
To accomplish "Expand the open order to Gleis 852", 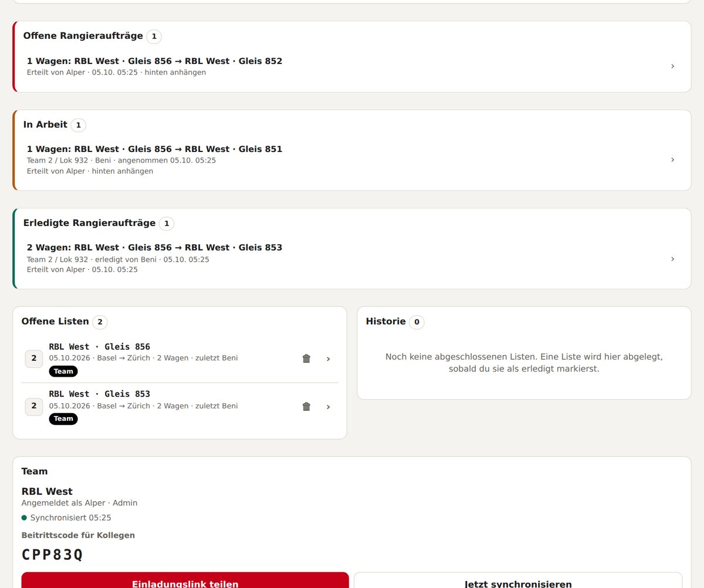I will point(672,66).
